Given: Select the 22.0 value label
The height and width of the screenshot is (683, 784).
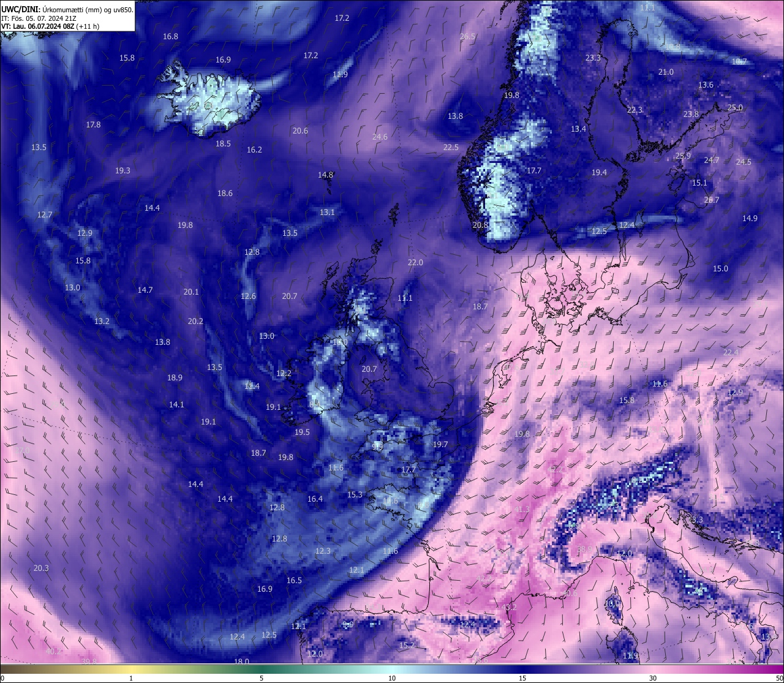Looking at the screenshot, I should coord(415,263).
